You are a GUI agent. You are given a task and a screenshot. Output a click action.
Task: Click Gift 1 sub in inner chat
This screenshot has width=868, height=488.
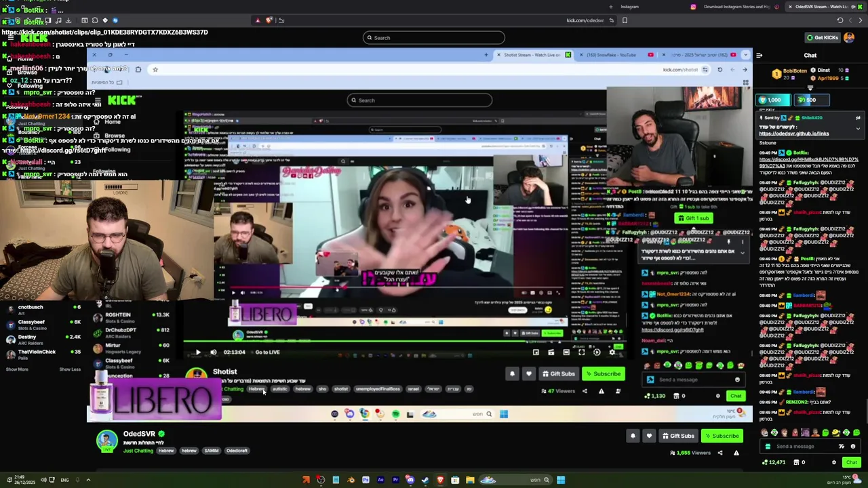click(693, 218)
